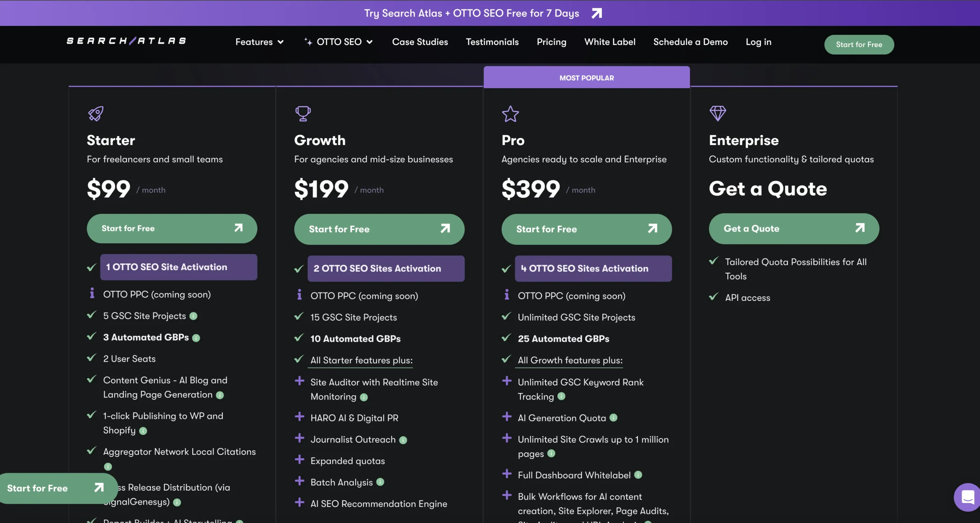Click 25 Automated GBPs feature
The width and height of the screenshot is (980, 523).
coord(563,339)
